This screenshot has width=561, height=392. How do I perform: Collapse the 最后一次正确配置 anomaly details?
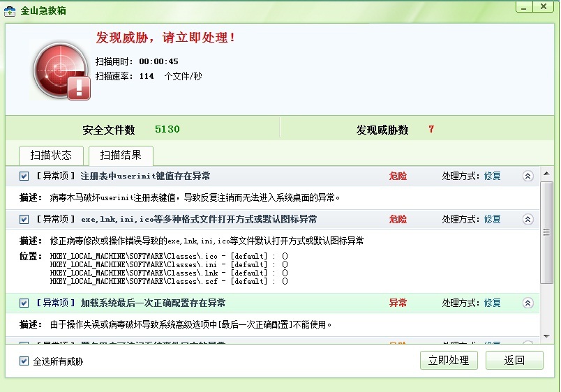point(528,303)
